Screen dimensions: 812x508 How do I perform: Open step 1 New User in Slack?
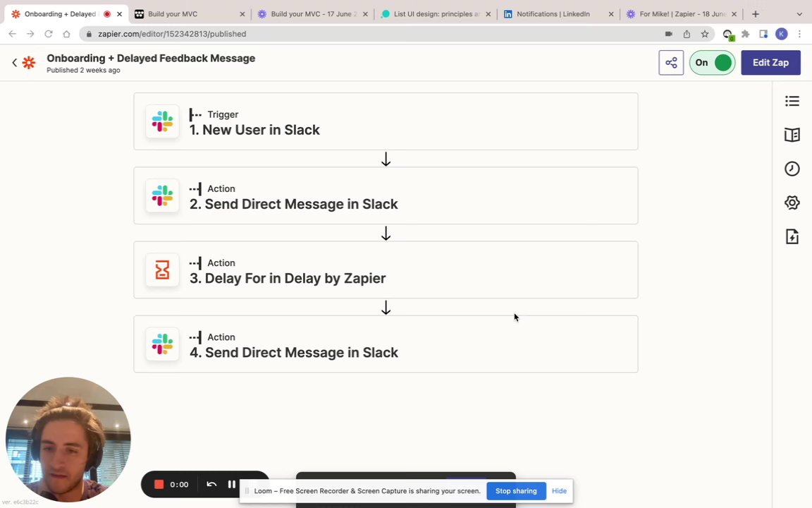click(x=386, y=121)
